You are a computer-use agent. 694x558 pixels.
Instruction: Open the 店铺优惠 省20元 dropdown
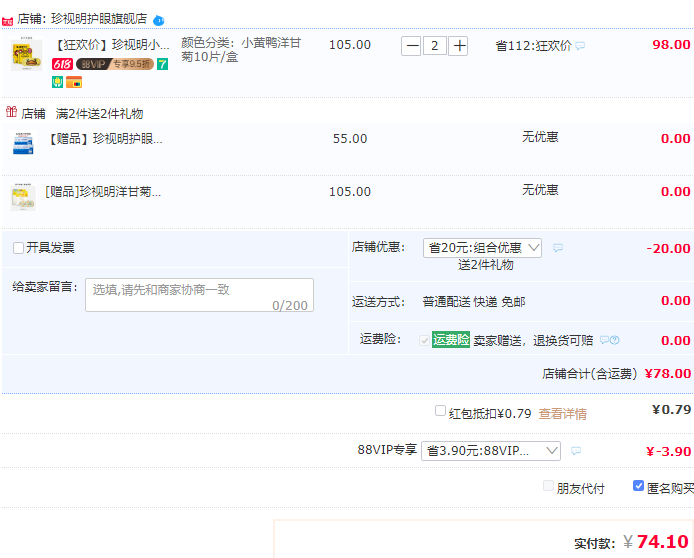[482, 248]
